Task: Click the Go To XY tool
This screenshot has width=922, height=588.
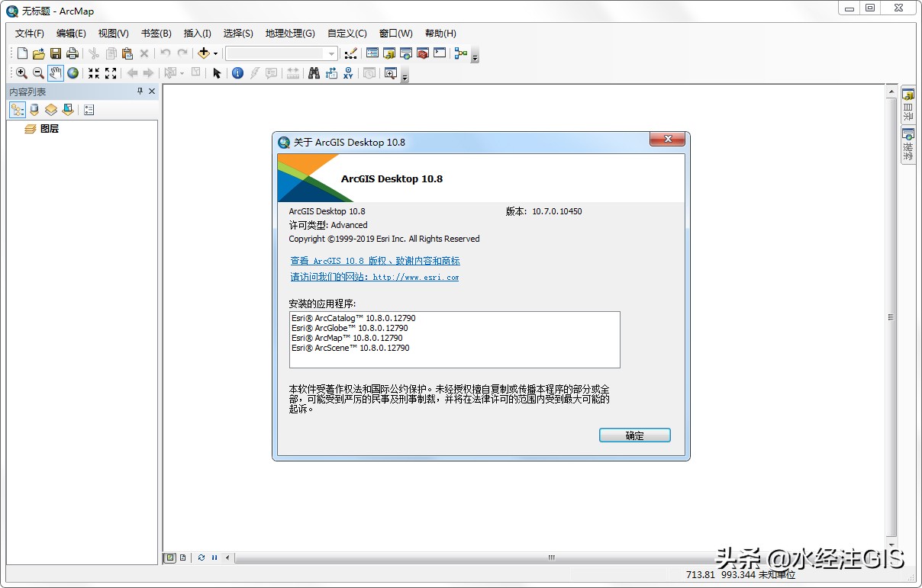Action: click(348, 73)
